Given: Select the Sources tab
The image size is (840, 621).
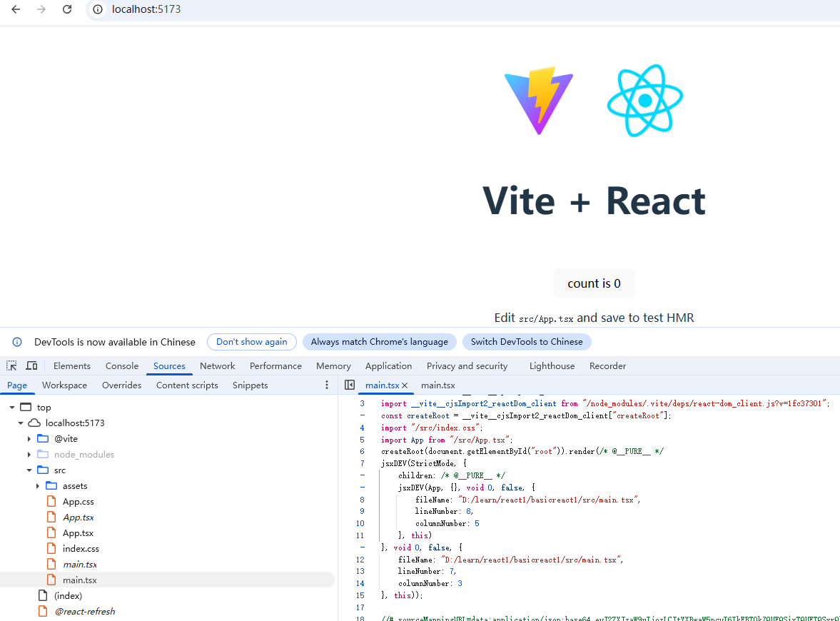Looking at the screenshot, I should [169, 366].
